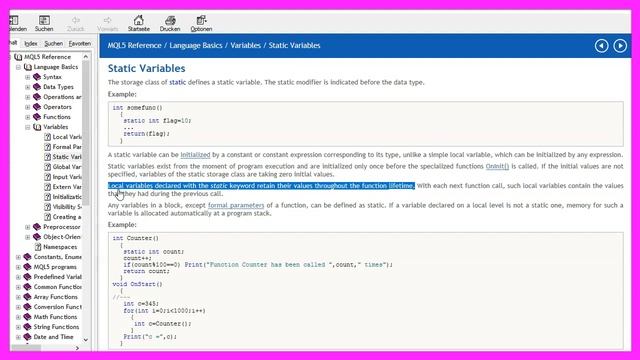Select Formal Parameters tree item
The width and height of the screenshot is (640, 360).
click(67, 147)
